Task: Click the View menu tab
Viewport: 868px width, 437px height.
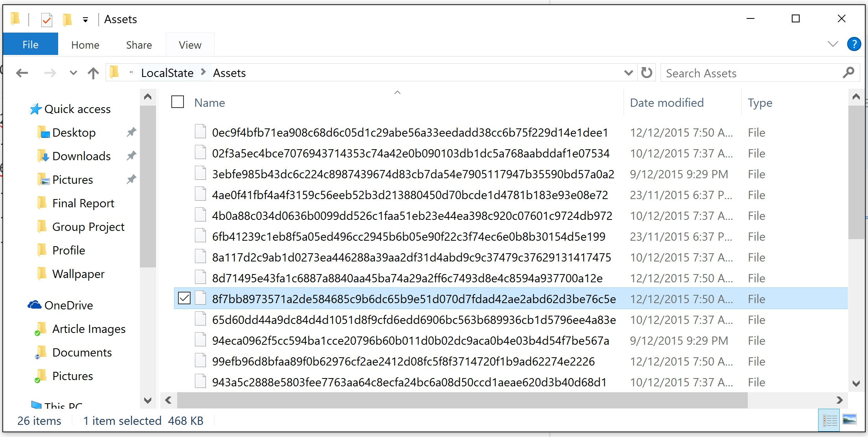Action: point(189,44)
